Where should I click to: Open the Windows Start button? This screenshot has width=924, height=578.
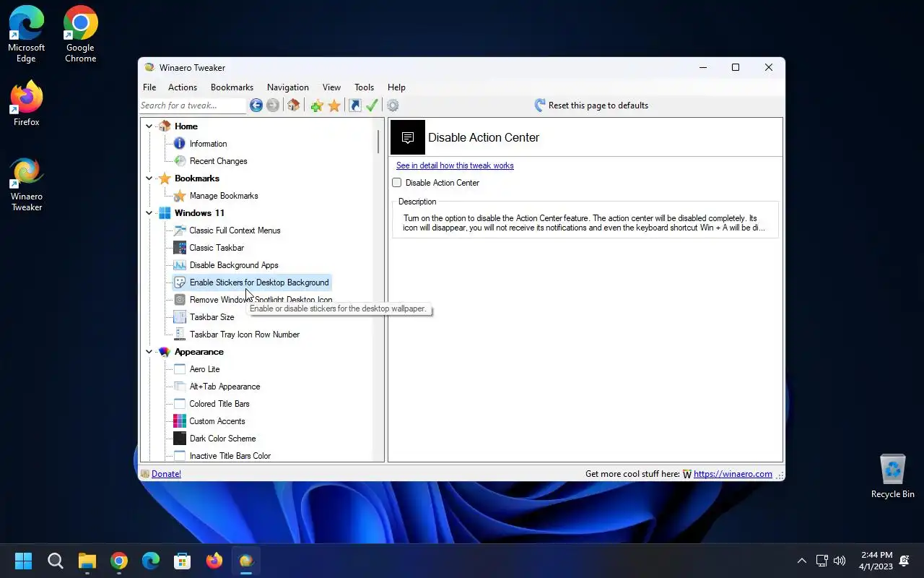point(24,561)
